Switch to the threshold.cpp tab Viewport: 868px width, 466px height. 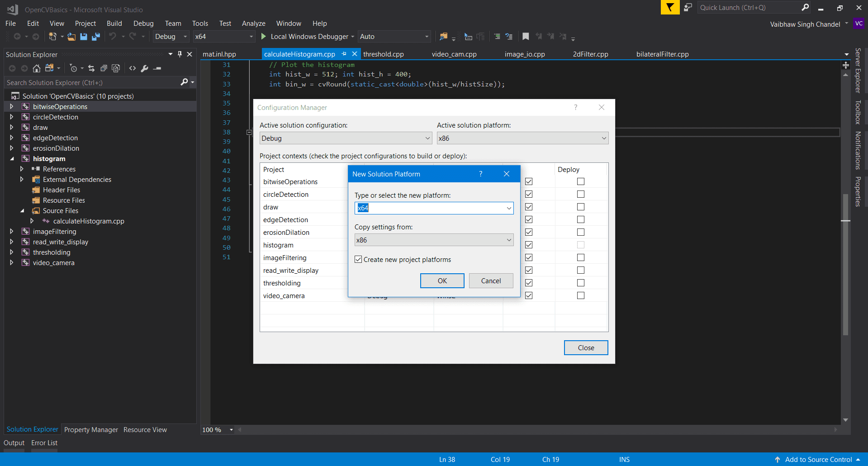pyautogui.click(x=384, y=54)
